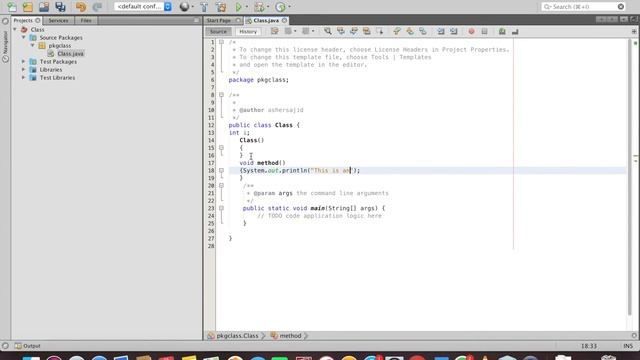640x360 pixels.
Task: Click the New Project toolbar icon
Action: pyautogui.click(x=28, y=7)
